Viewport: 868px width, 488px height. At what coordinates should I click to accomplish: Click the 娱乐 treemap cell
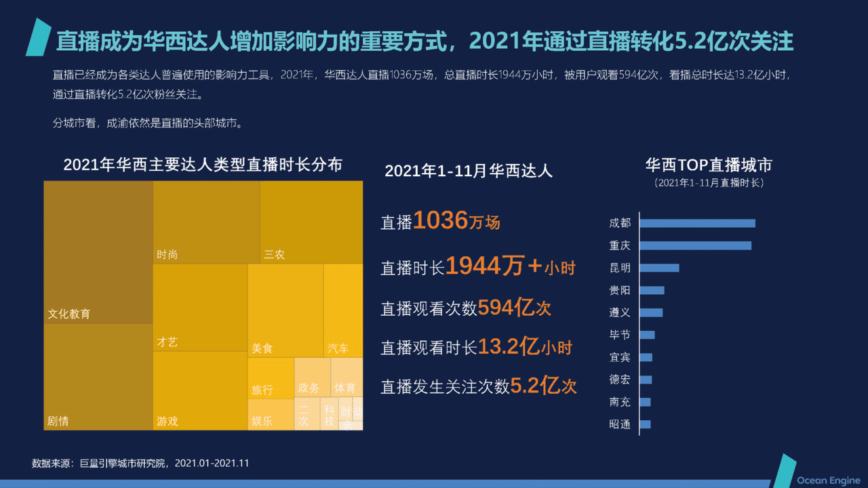pyautogui.click(x=271, y=414)
